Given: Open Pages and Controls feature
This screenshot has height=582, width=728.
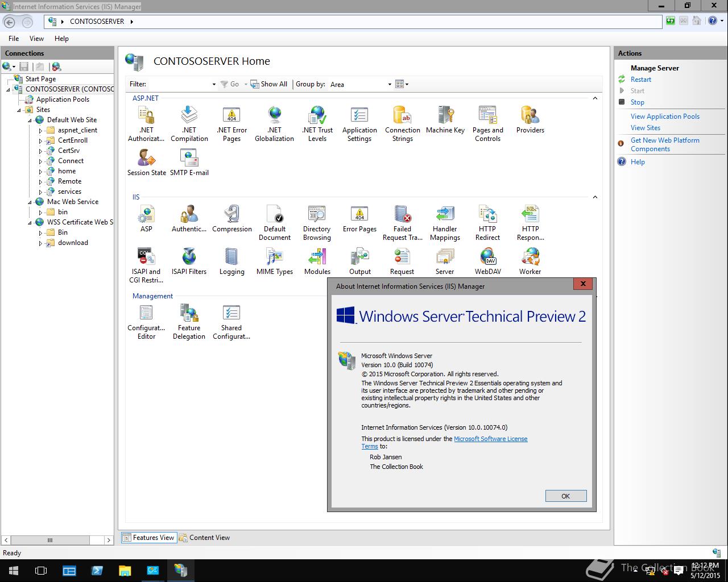Looking at the screenshot, I should coord(487,124).
